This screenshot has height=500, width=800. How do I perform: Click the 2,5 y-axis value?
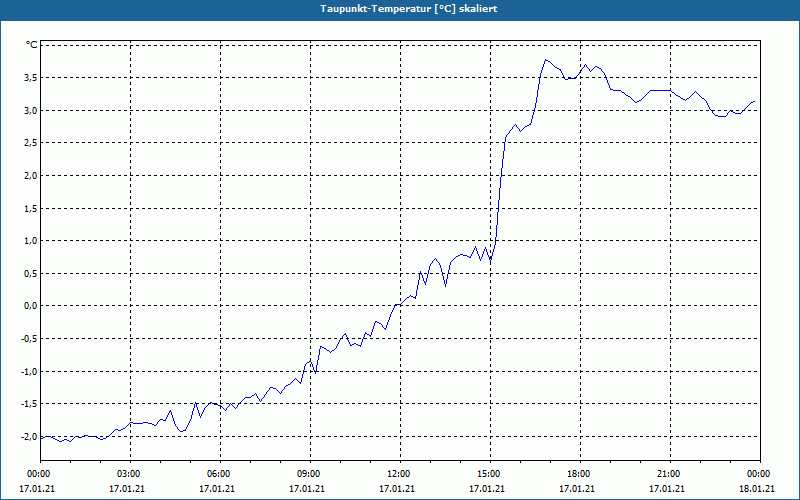coord(31,143)
